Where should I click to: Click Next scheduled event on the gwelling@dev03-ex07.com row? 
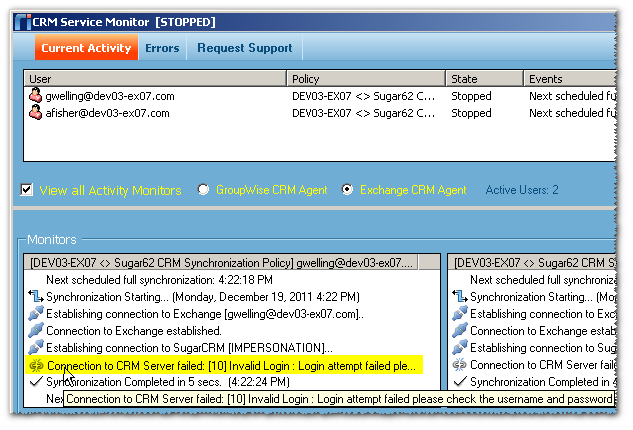(x=572, y=96)
